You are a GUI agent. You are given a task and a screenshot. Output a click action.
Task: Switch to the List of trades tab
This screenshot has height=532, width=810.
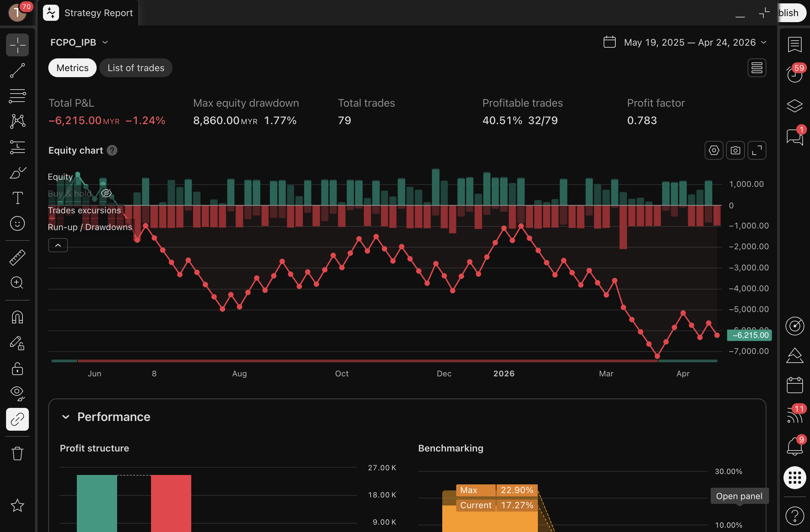point(136,68)
